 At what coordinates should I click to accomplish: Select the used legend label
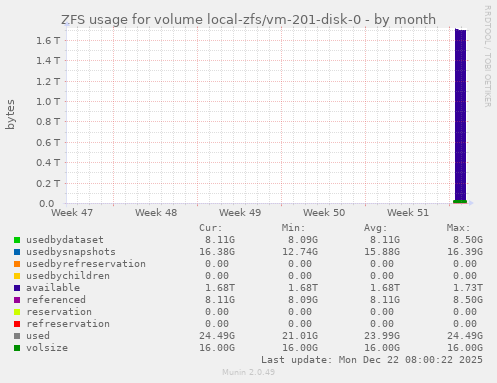(x=38, y=336)
